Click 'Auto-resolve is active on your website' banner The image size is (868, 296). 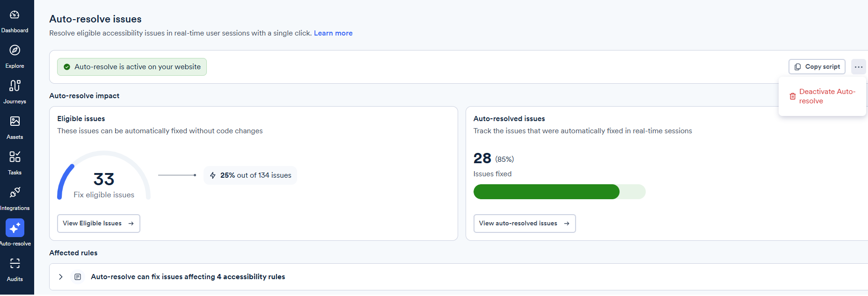pyautogui.click(x=131, y=67)
